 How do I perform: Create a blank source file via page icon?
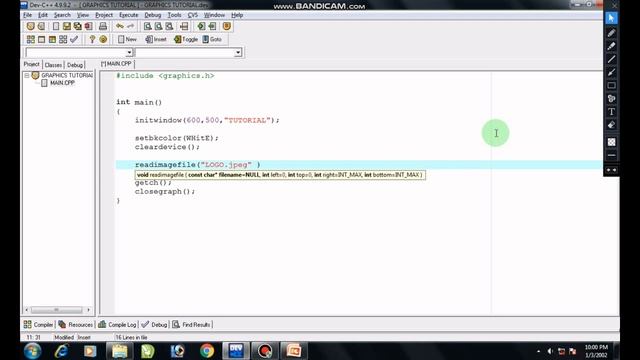click(56, 27)
